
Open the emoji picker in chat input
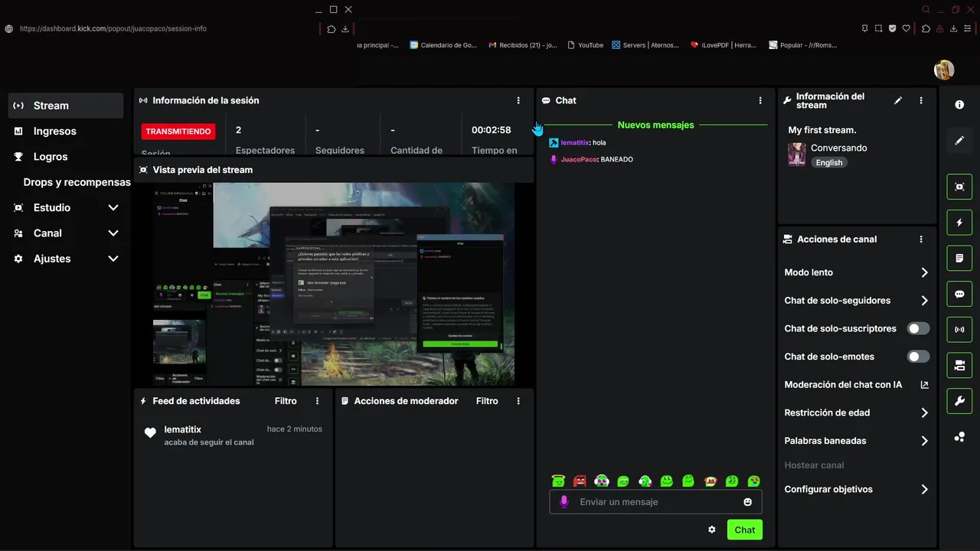(x=748, y=502)
